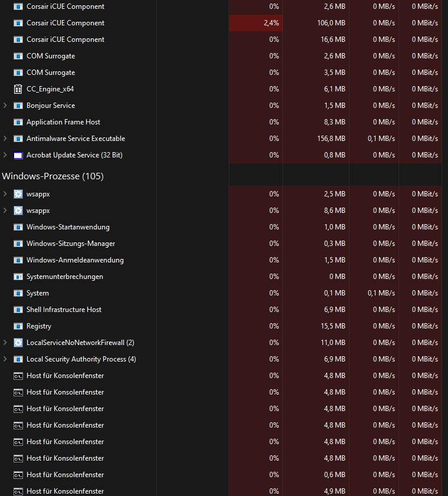Click gear icon of wsappx using 8,6 MB
The width and height of the screenshot is (448, 496).
pos(18,211)
